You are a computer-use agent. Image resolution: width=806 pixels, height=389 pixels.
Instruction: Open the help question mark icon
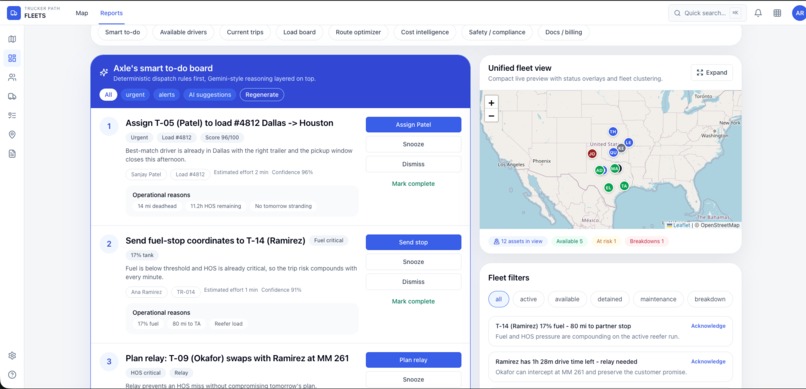coord(12,375)
